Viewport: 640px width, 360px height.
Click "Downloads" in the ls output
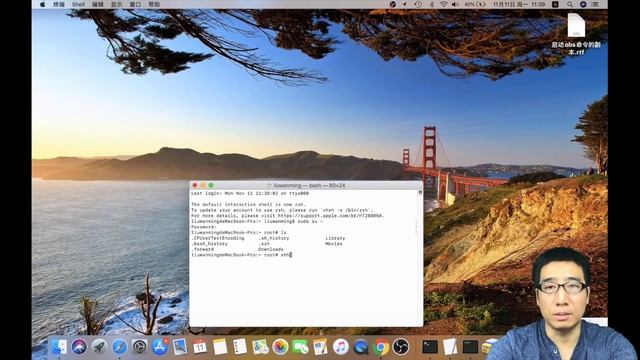coord(271,249)
